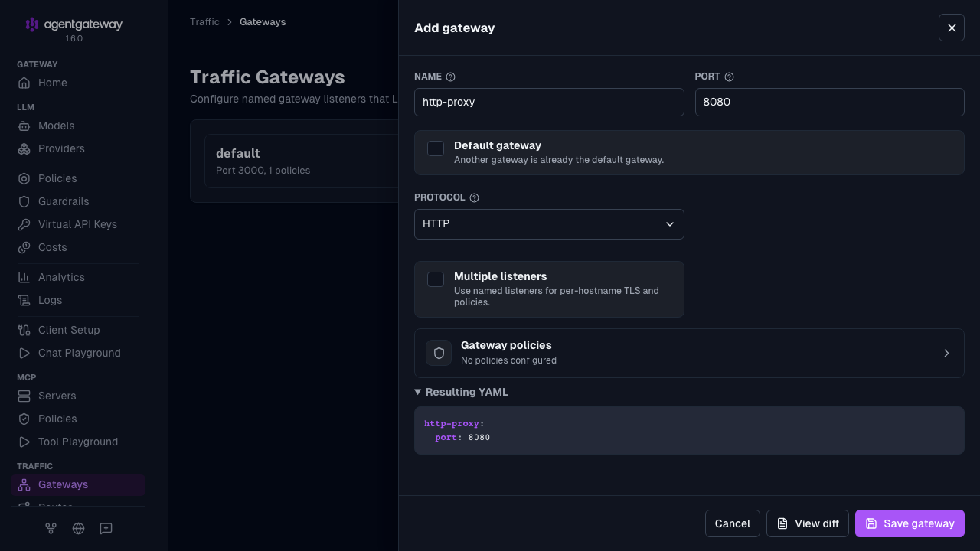980x551 pixels.
Task: Click the Logs scroll icon
Action: (24, 300)
